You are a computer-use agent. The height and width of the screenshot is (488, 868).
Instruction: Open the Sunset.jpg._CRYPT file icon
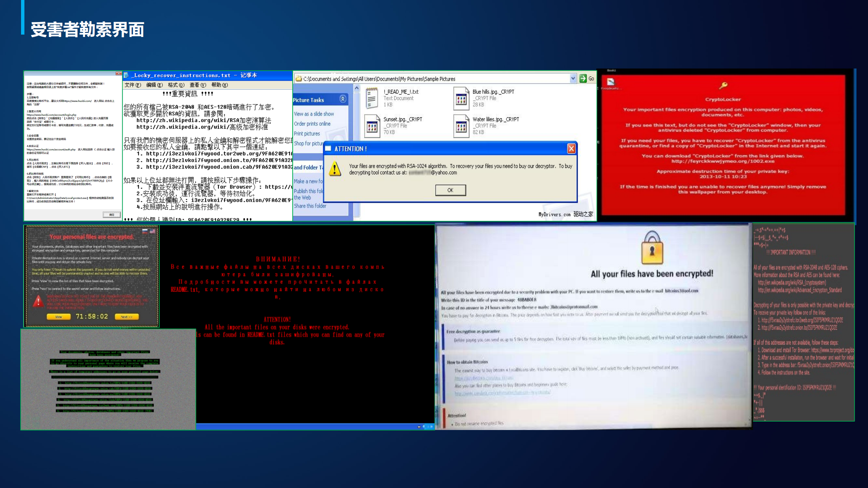click(x=372, y=126)
